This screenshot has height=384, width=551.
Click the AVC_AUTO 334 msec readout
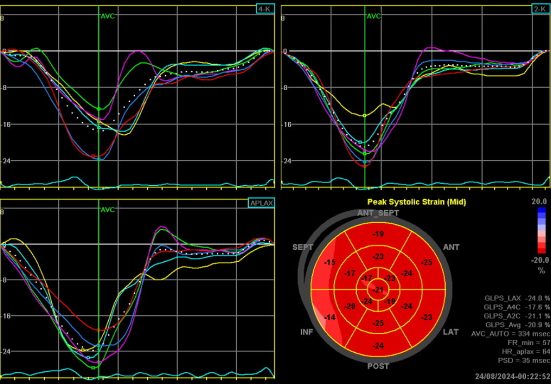[510, 333]
